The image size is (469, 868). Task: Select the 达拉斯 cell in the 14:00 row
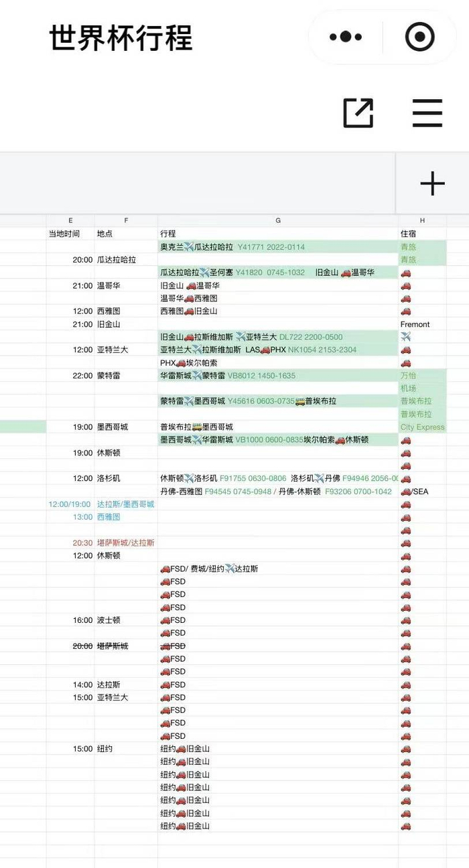pyautogui.click(x=126, y=685)
